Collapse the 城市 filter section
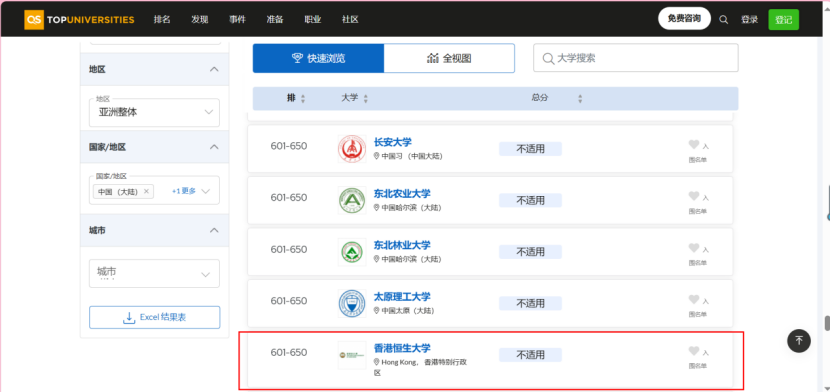 (x=214, y=230)
